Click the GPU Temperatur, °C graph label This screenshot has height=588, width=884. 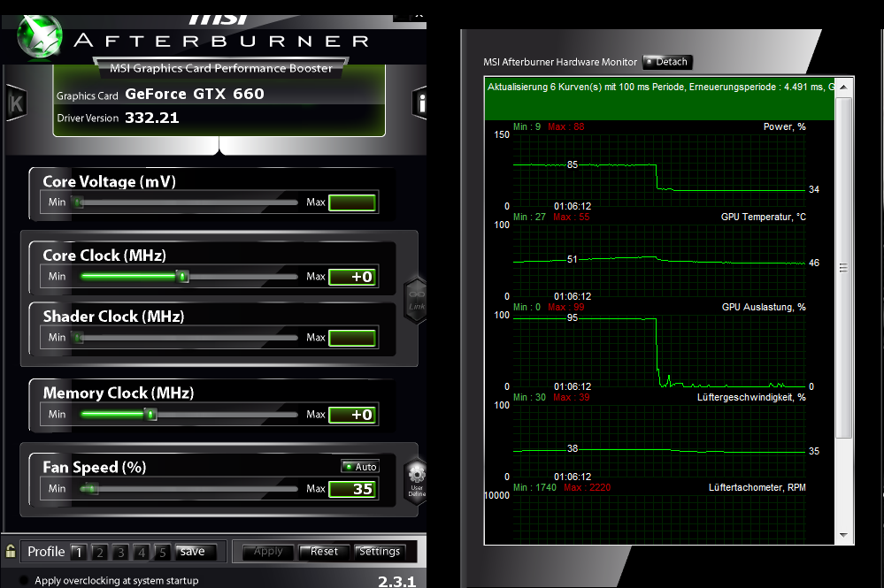[x=764, y=217]
